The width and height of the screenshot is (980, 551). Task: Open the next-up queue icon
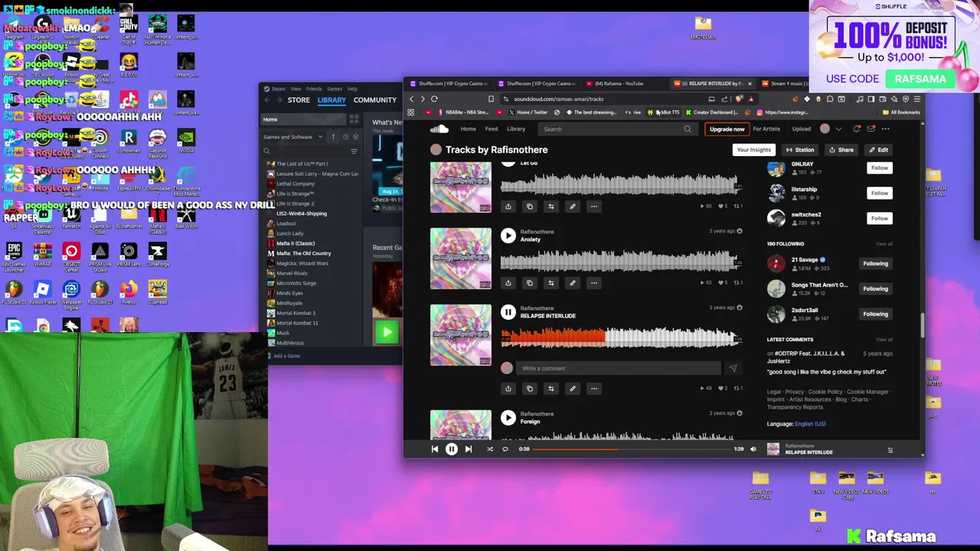point(890,450)
